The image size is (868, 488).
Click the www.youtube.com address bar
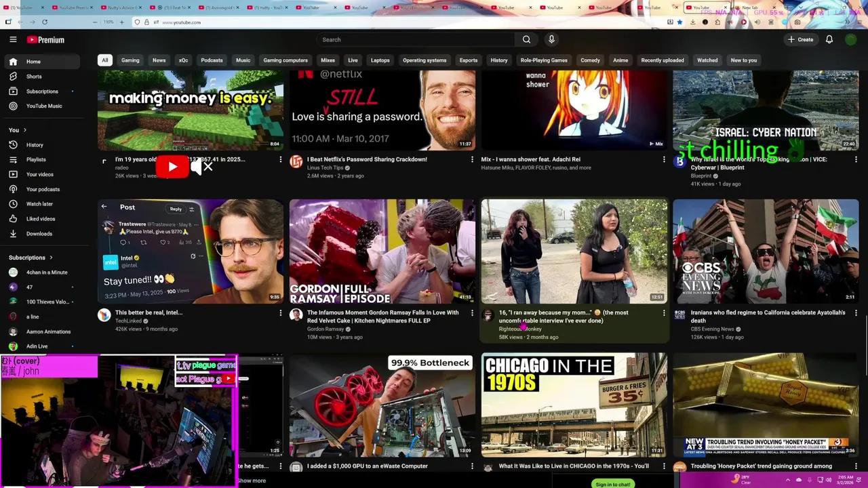point(181,22)
